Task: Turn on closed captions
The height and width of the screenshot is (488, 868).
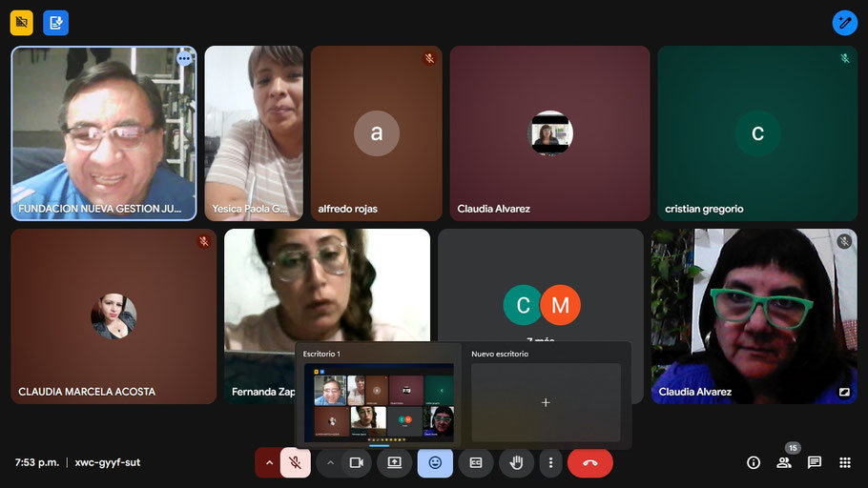Action: pyautogui.click(x=476, y=462)
